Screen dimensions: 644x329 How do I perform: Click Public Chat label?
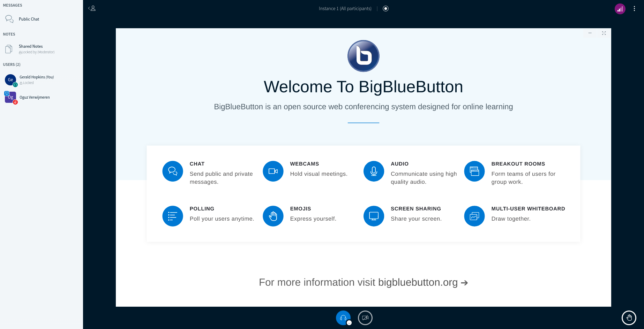coord(29,19)
